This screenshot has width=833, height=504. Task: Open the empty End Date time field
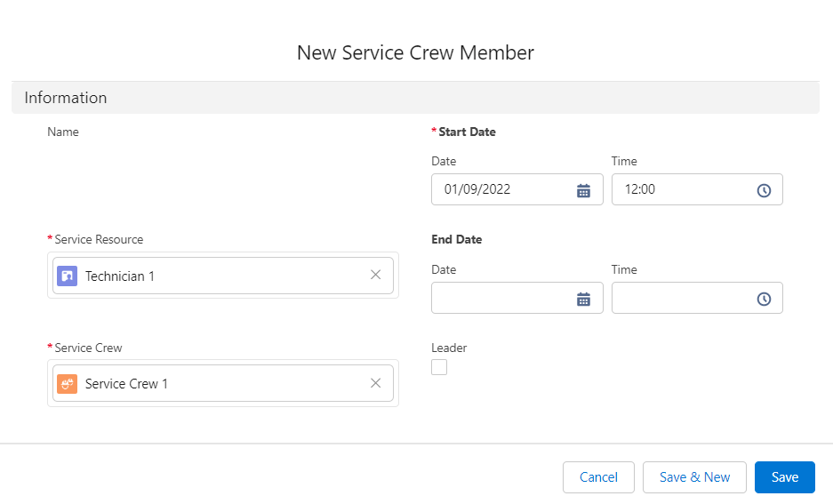click(680, 298)
